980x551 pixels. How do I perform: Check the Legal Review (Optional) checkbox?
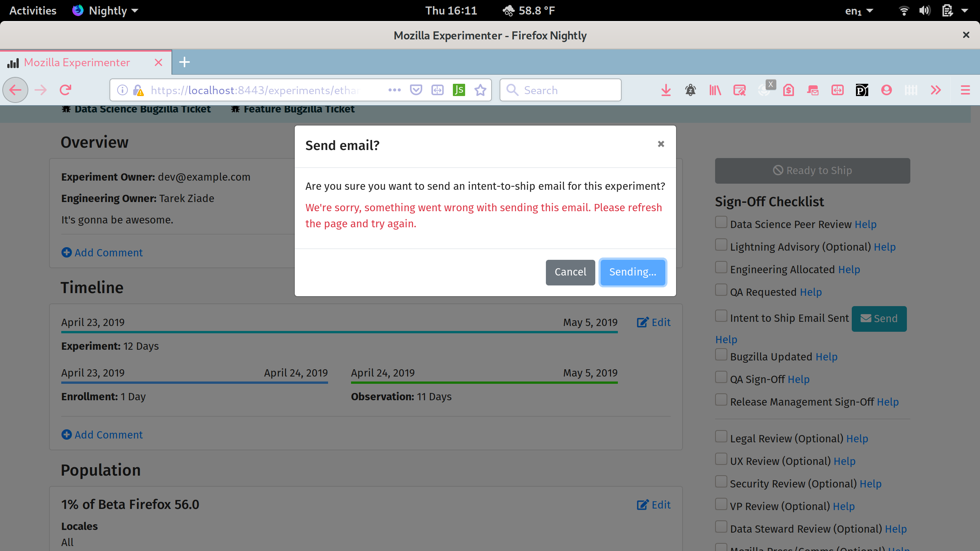click(x=721, y=437)
